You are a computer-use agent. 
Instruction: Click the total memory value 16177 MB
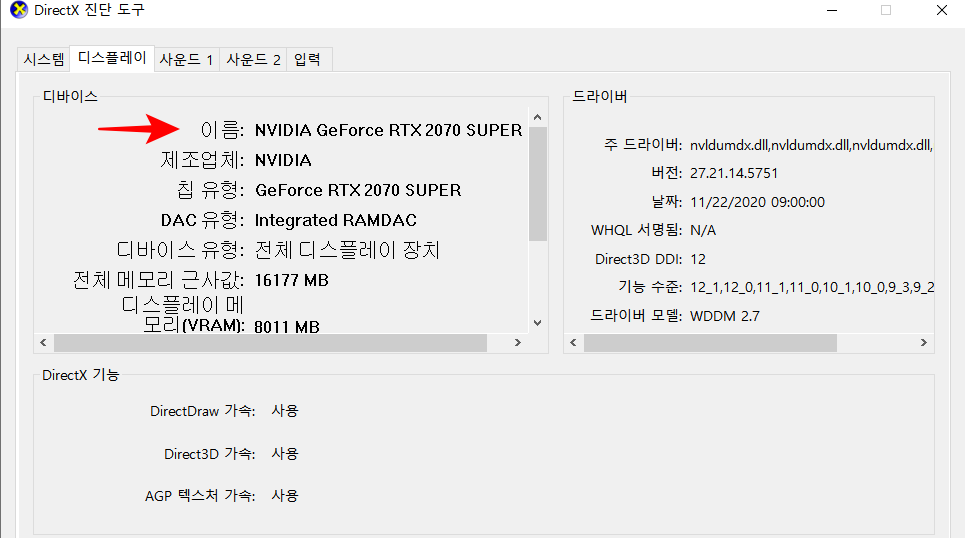(292, 281)
